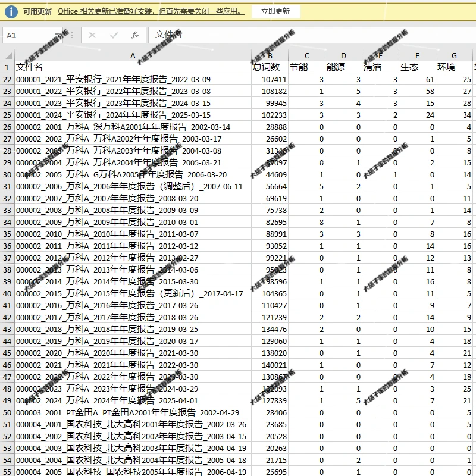Viewport: 476px width, 476px height.
Task: Select column B header
Action: [x=270, y=55]
